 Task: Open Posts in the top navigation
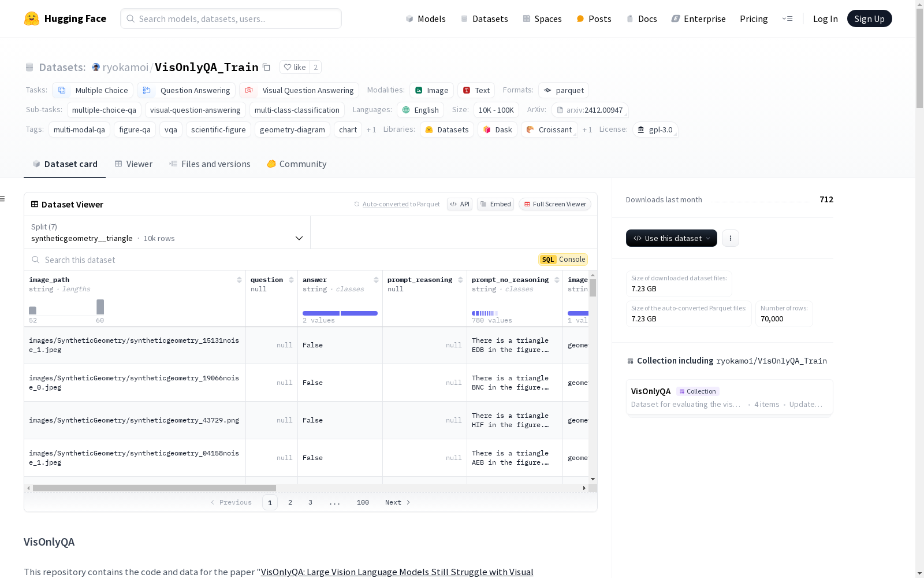point(594,18)
